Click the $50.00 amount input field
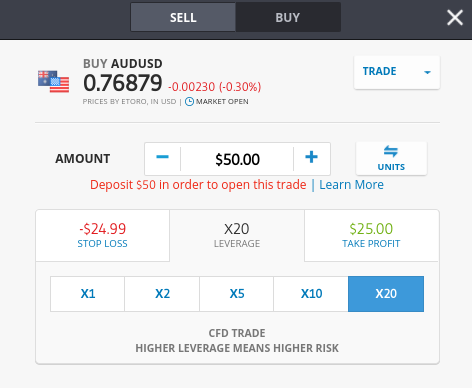This screenshot has height=388, width=472. (x=237, y=159)
